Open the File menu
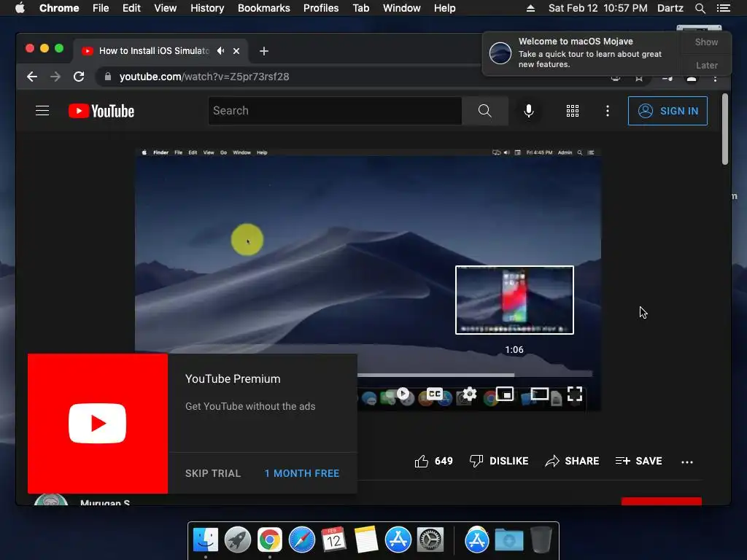 click(x=101, y=8)
